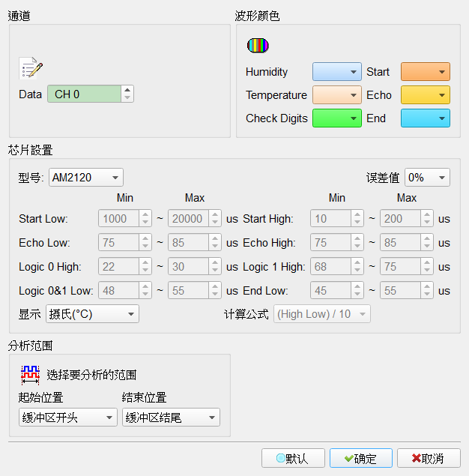Click Echo High Max field 85
Image resolution: width=469 pixels, height=476 pixels.
tap(400, 242)
